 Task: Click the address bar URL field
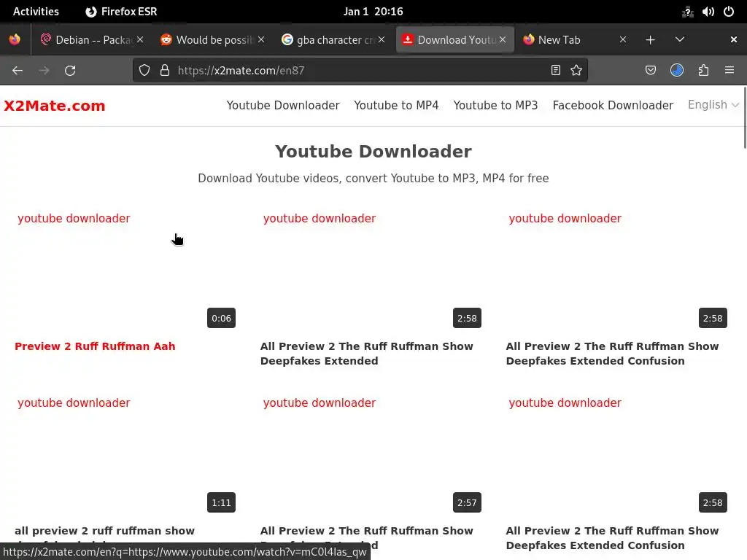[360, 71]
